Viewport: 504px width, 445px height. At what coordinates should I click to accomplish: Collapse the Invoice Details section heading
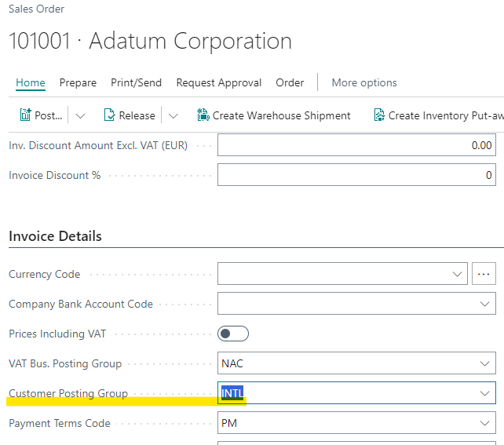click(55, 235)
